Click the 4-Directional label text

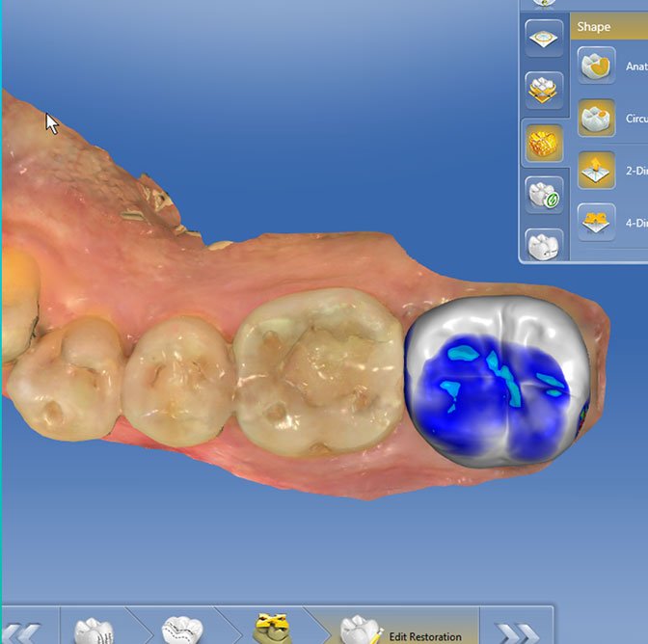[636, 223]
